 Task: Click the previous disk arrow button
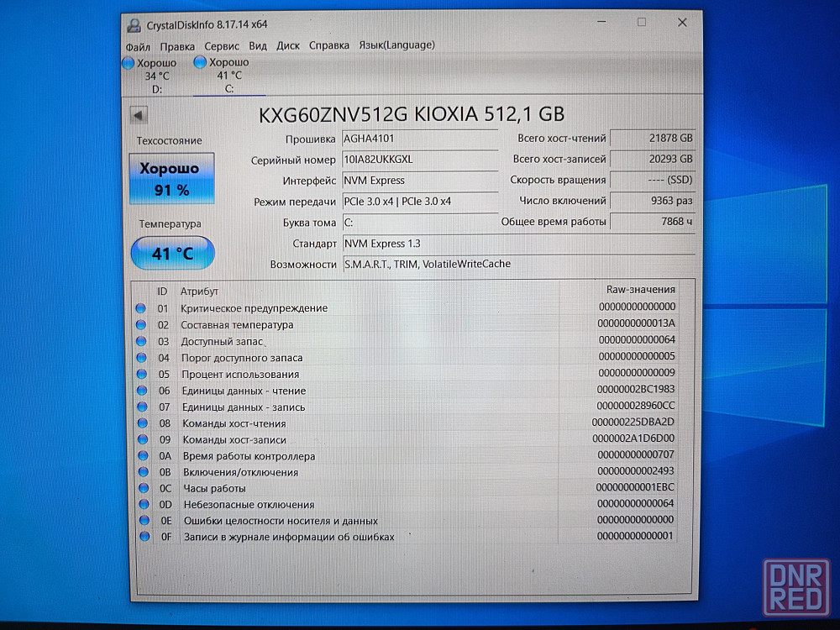[139, 114]
